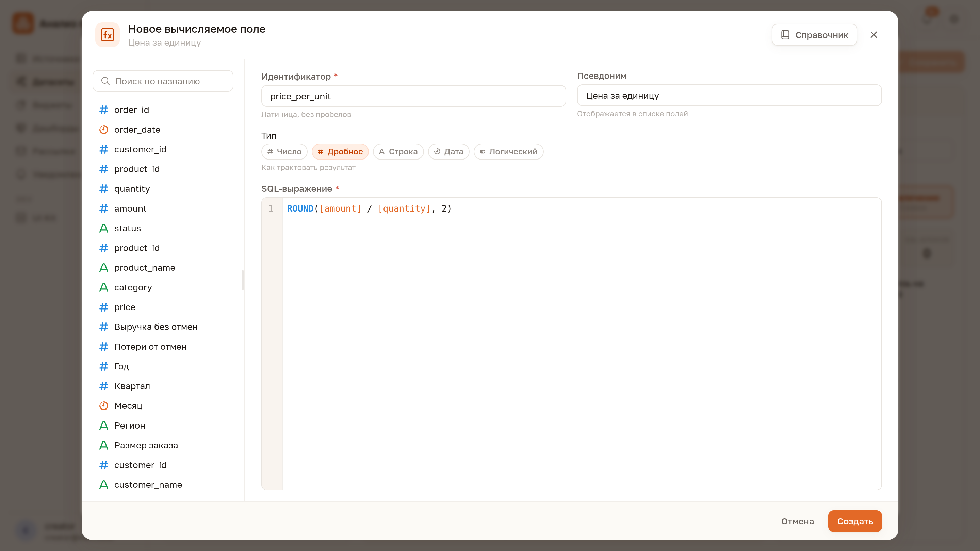Click the hash icon beside Год
This screenshot has width=980, height=551.
(103, 366)
